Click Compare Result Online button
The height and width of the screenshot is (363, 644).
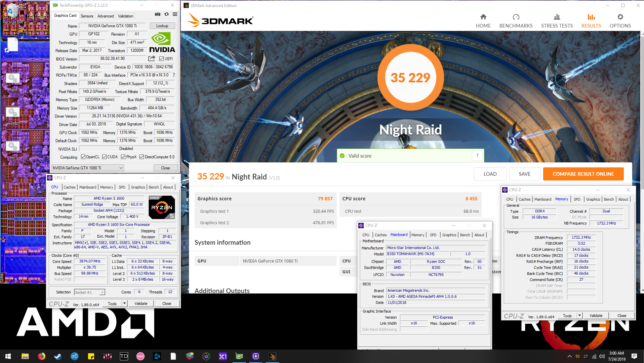(x=583, y=174)
